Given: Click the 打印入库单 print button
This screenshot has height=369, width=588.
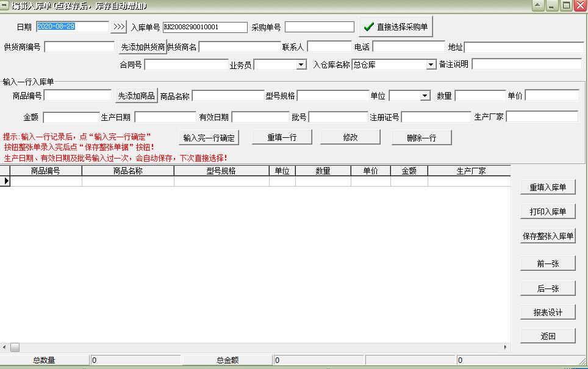Looking at the screenshot, I should point(548,212).
